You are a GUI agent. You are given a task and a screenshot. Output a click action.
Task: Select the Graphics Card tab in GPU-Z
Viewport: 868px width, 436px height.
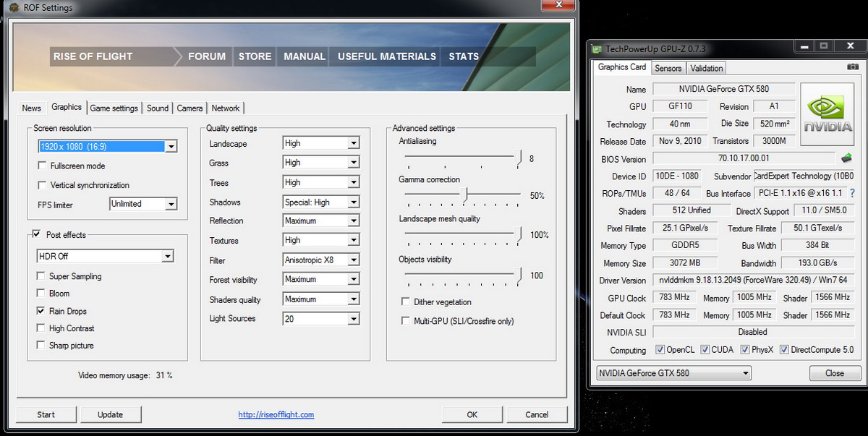(621, 67)
